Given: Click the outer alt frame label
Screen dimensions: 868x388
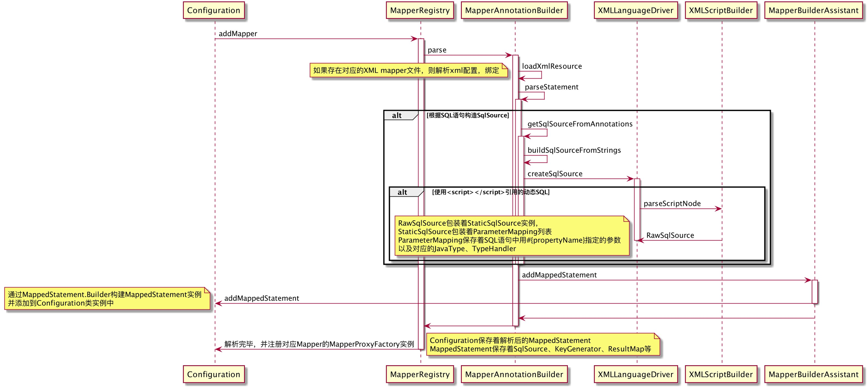Looking at the screenshot, I should click(x=397, y=116).
